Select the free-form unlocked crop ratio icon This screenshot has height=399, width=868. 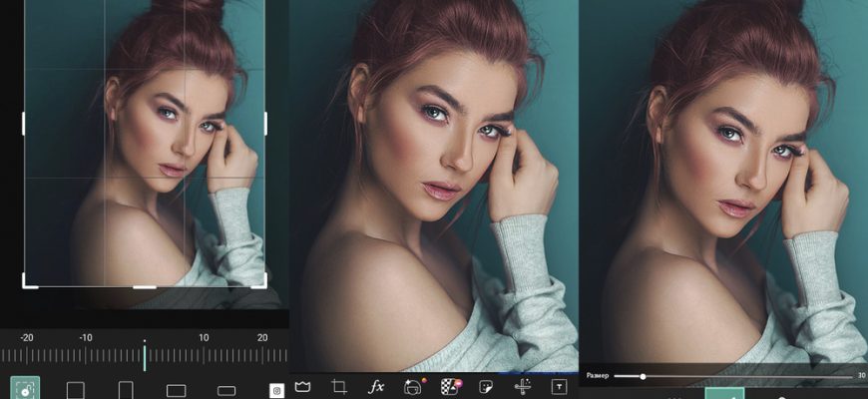25,389
